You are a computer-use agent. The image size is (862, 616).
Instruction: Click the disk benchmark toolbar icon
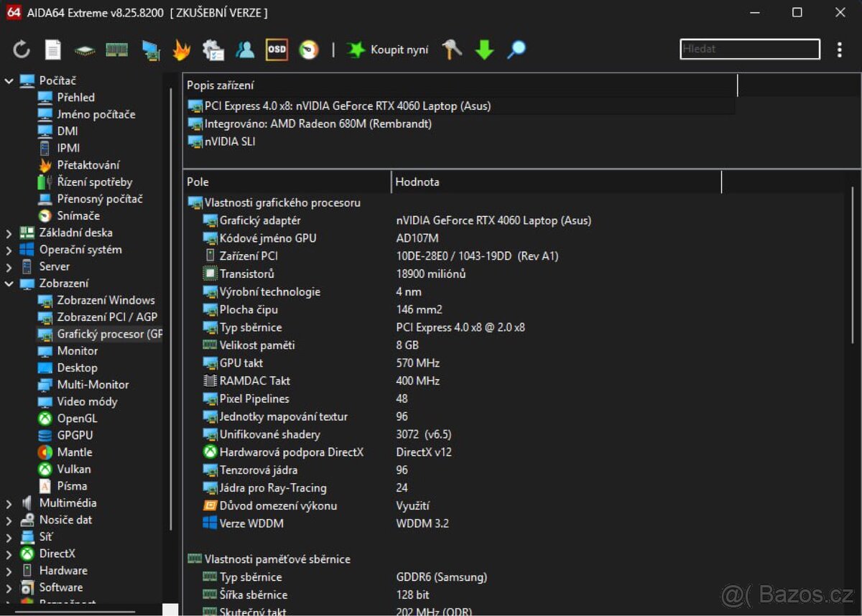pyautogui.click(x=308, y=50)
